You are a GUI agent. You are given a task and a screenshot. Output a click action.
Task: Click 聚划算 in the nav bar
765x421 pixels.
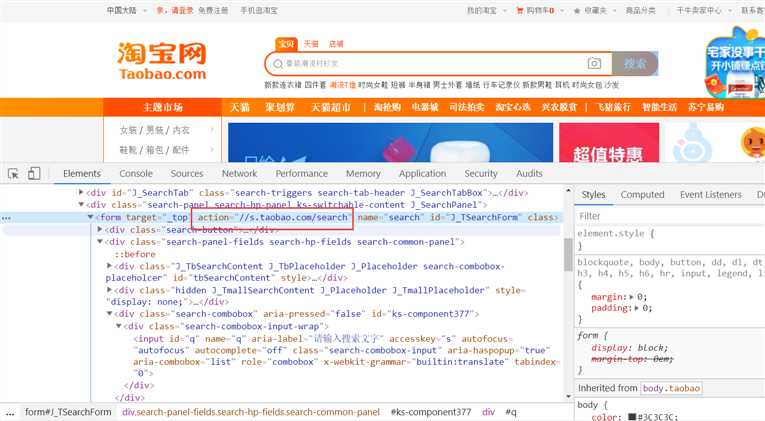tap(280, 107)
